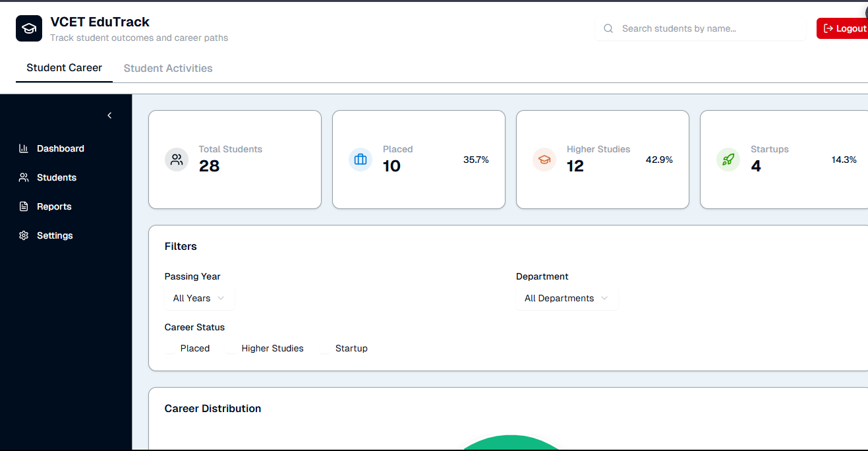This screenshot has width=868, height=451.
Task: Open the Reports sidebar link
Action: click(54, 206)
